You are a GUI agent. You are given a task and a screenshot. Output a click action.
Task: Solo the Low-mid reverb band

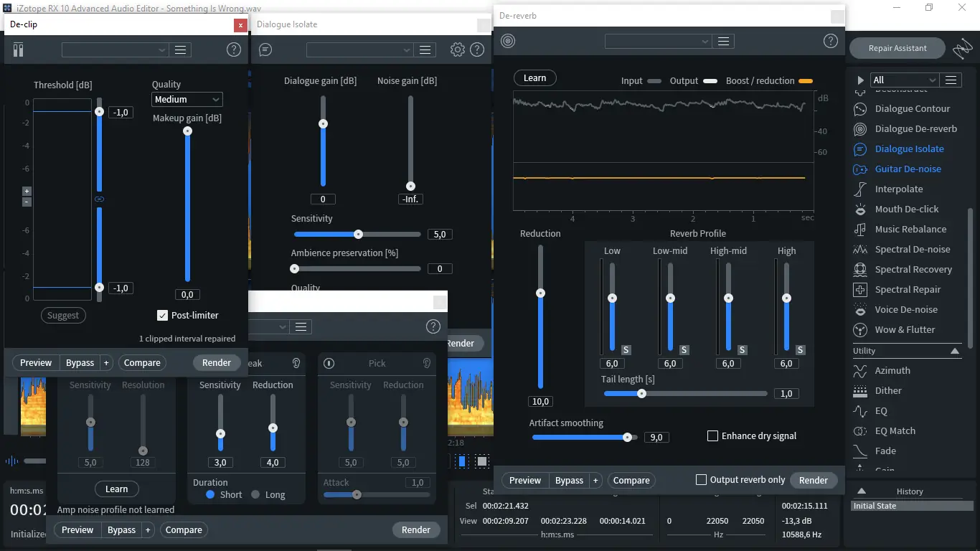tap(684, 350)
